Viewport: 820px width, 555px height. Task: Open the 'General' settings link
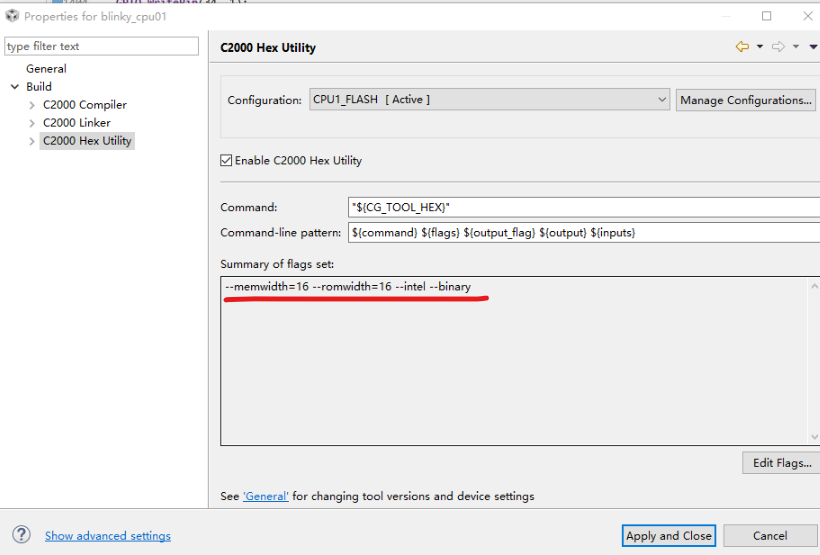266,496
